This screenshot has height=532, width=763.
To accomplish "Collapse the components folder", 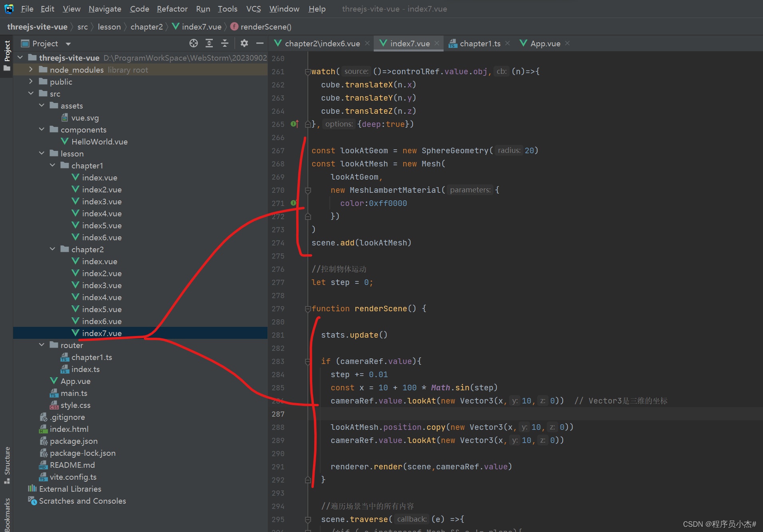I will pos(42,129).
